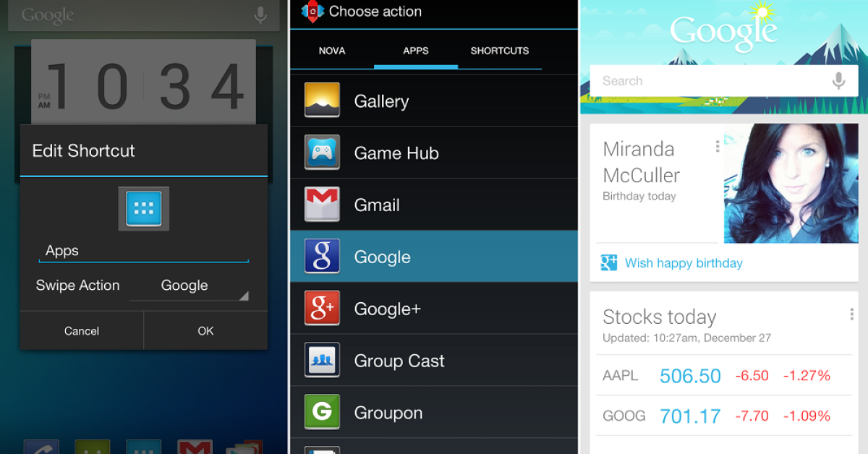
Task: Open overflow menu on Stocks today card
Action: (851, 314)
